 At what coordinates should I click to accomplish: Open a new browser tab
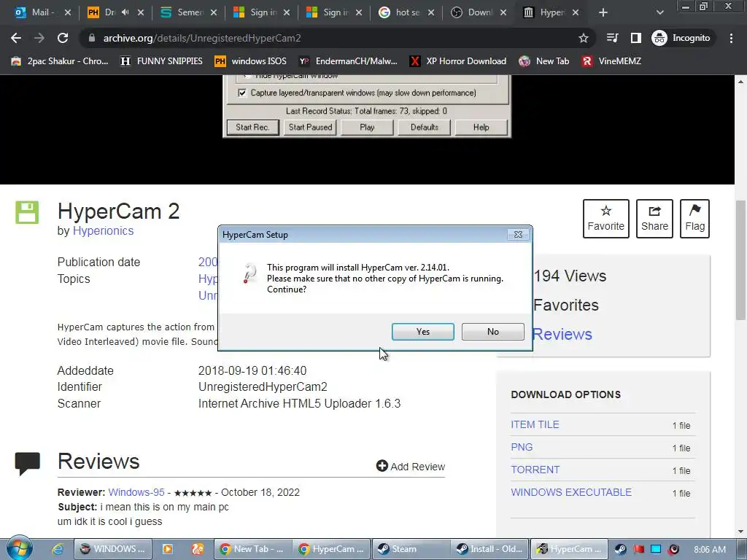pos(603,12)
